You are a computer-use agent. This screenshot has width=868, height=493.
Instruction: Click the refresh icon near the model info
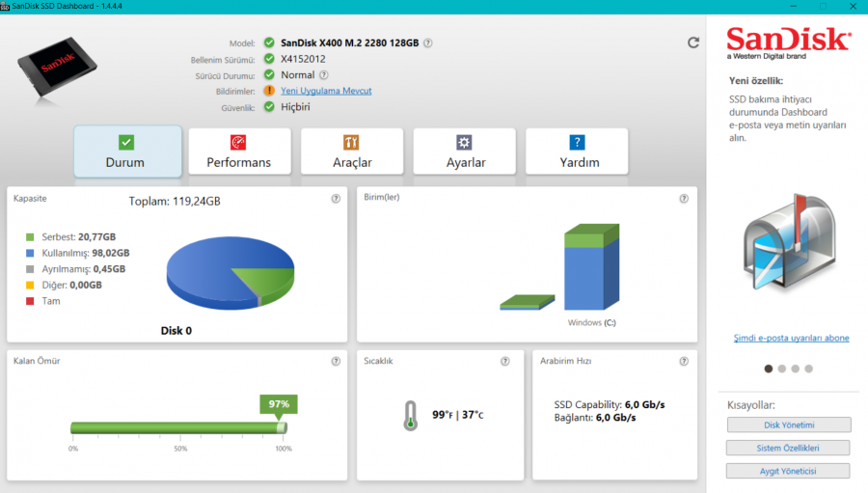pyautogui.click(x=693, y=42)
